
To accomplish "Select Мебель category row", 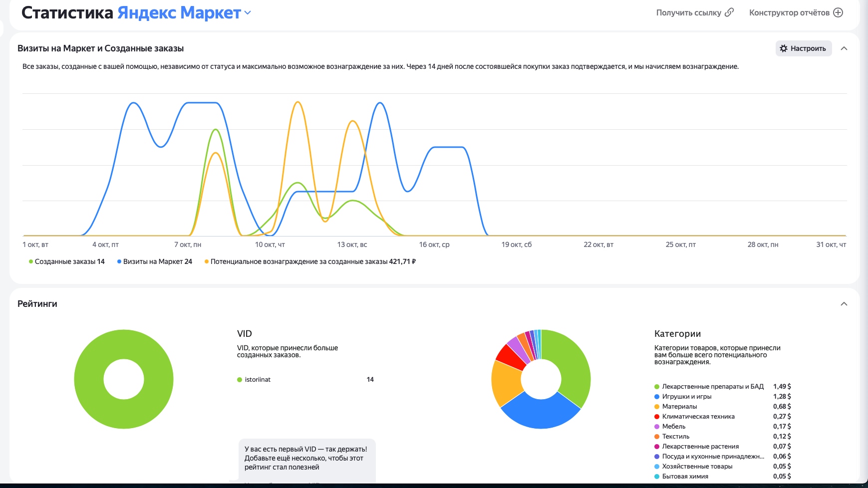I will click(722, 427).
